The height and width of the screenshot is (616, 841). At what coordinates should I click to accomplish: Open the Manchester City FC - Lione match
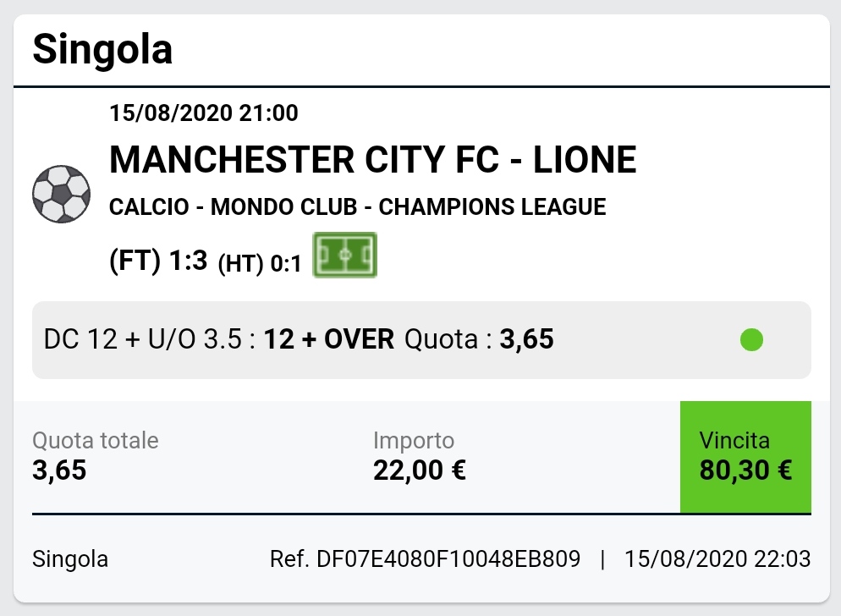click(x=373, y=159)
